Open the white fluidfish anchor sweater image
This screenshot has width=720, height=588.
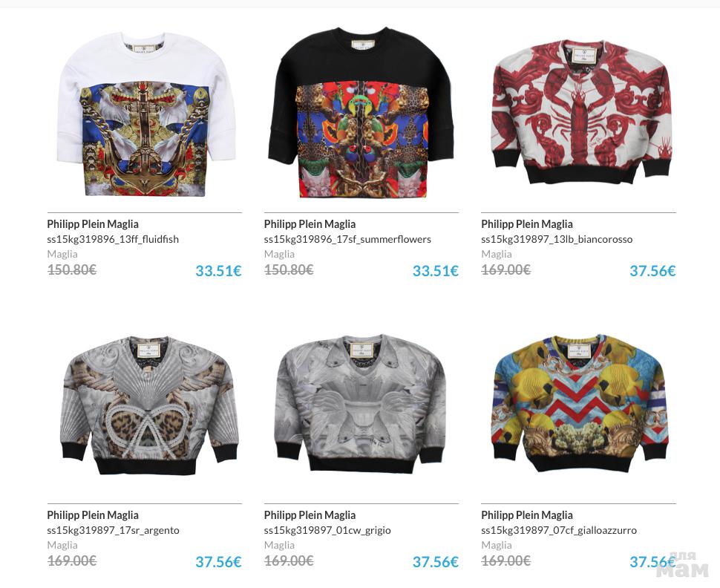[x=145, y=114]
